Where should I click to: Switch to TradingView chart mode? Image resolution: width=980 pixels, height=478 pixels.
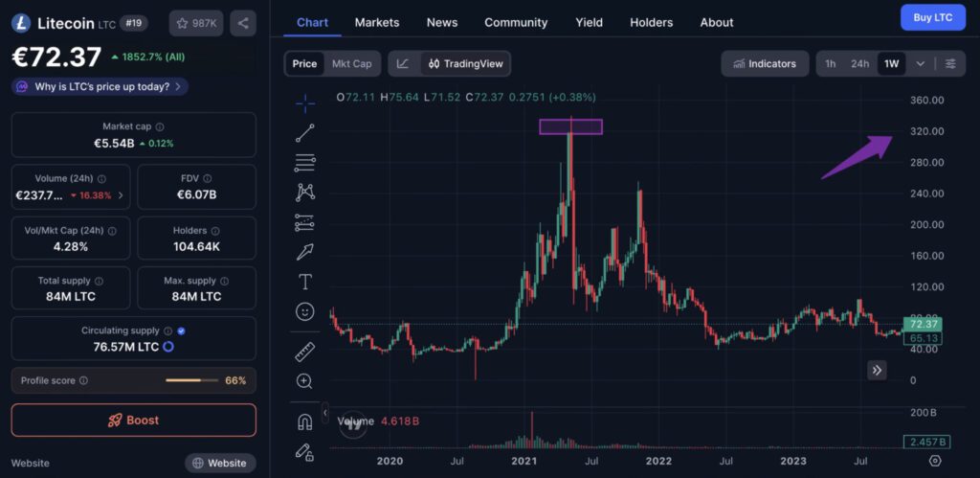[464, 64]
